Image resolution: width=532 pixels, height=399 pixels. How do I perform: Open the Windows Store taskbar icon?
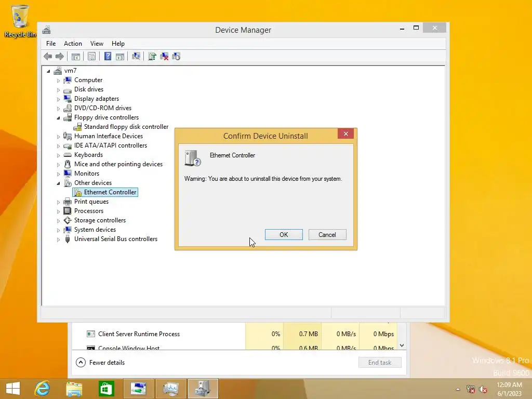click(x=106, y=389)
